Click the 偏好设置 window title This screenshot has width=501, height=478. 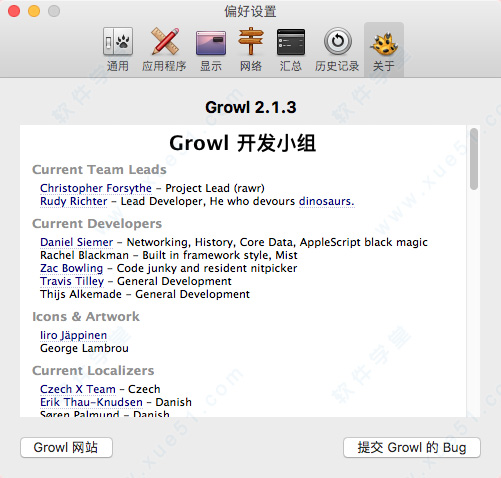point(250,11)
